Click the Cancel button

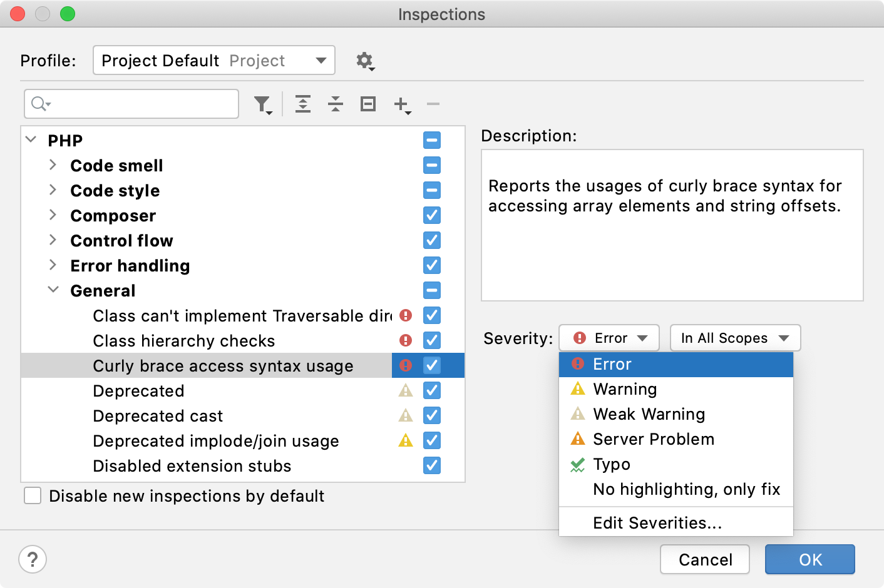[x=705, y=559]
